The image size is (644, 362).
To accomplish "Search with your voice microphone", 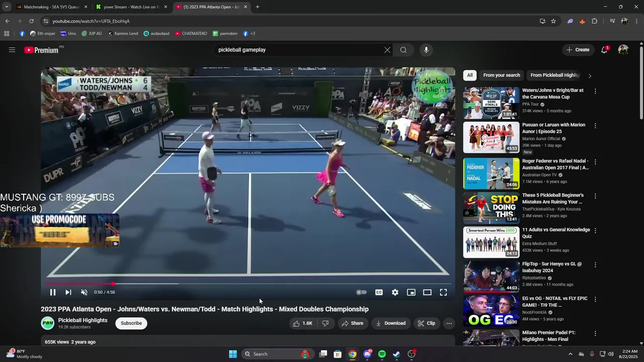I will (x=426, y=50).
